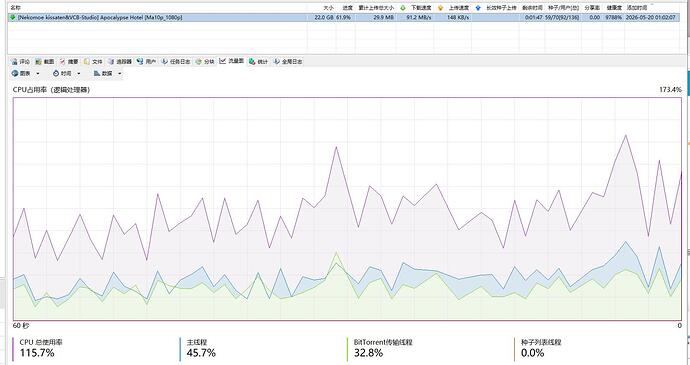
Task: Click the 91.2 MB/s download speed cell
Action: (418, 18)
